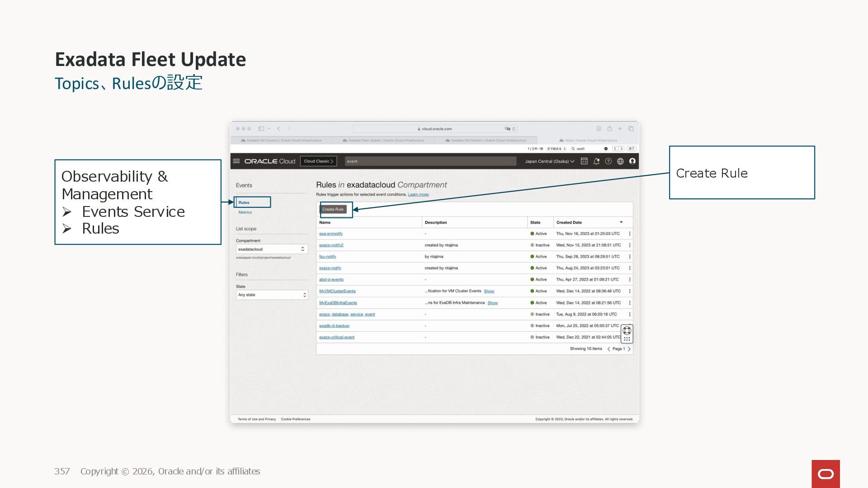Click the Safari share icon
The height and width of the screenshot is (488, 868).
609,129
